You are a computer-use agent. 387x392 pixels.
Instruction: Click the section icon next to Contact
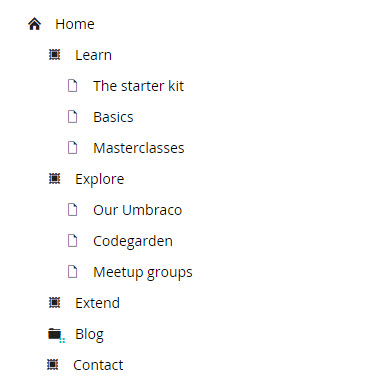coord(52,365)
